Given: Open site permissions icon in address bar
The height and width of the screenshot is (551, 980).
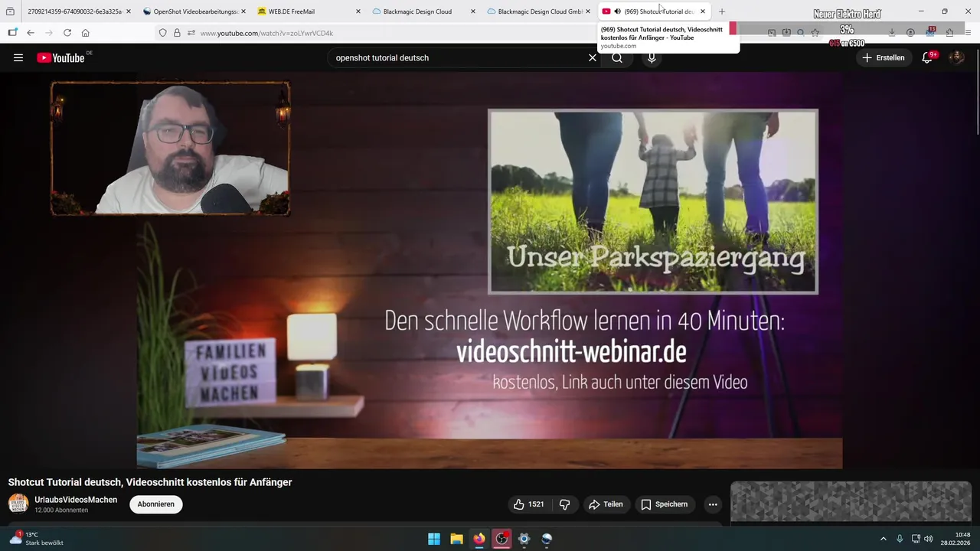Looking at the screenshot, I should pyautogui.click(x=191, y=33).
